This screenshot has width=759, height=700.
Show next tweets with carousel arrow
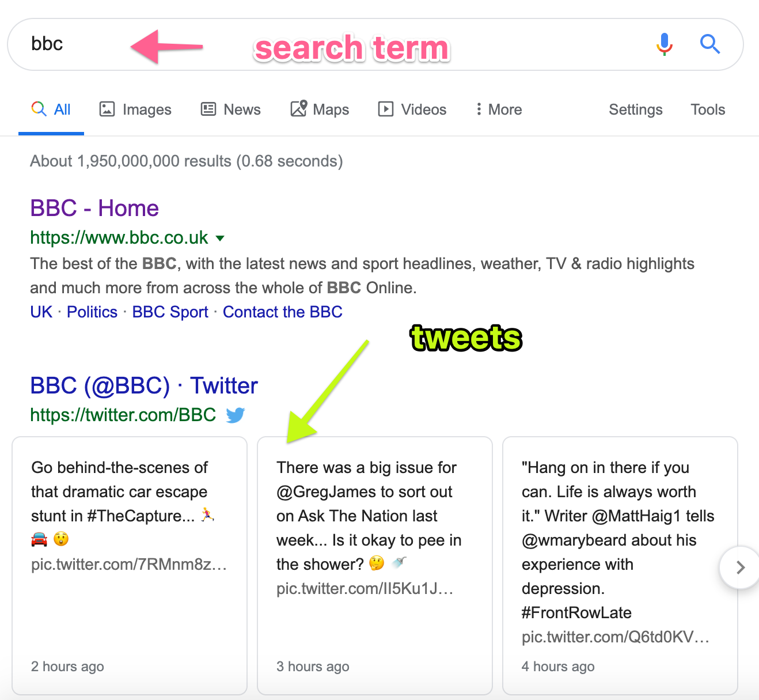740,567
